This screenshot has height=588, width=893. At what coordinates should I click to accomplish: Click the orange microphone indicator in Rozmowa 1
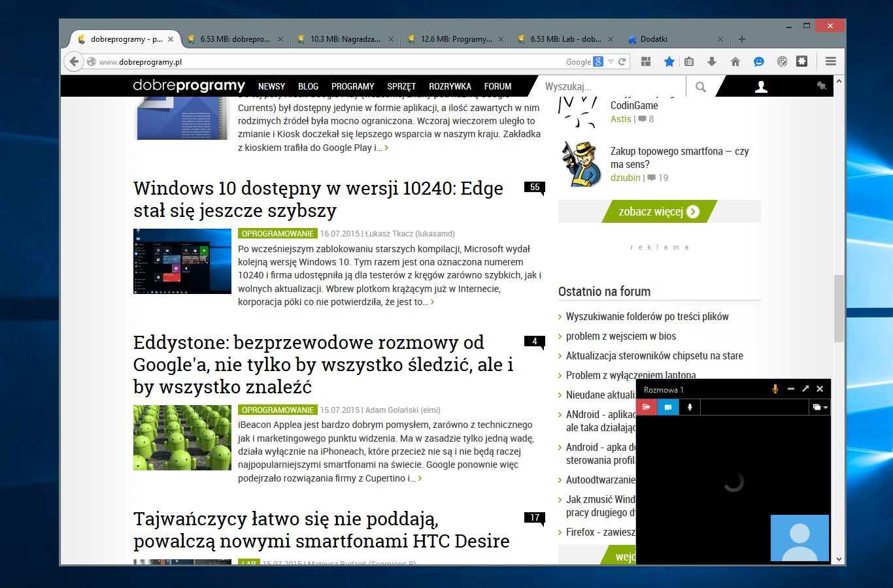pos(775,389)
